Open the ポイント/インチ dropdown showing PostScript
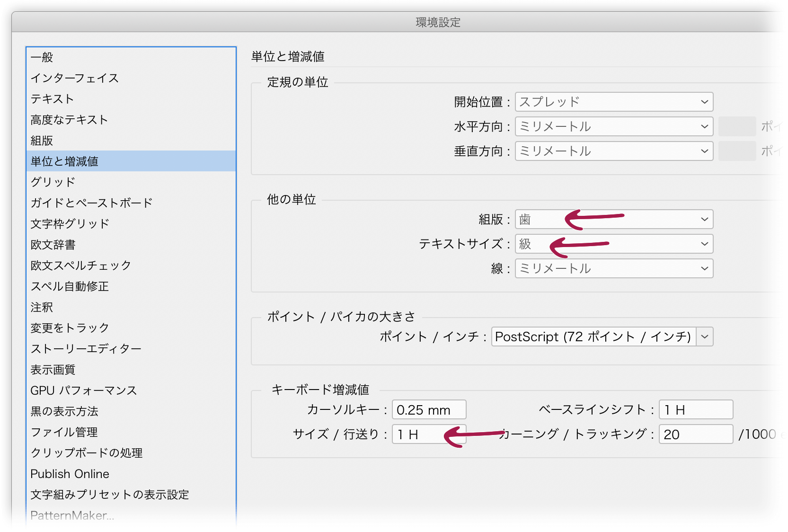The height and width of the screenshot is (532, 788). click(x=600, y=337)
